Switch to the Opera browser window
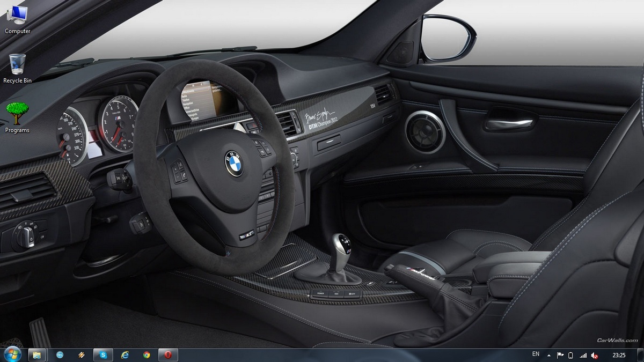 click(168, 354)
